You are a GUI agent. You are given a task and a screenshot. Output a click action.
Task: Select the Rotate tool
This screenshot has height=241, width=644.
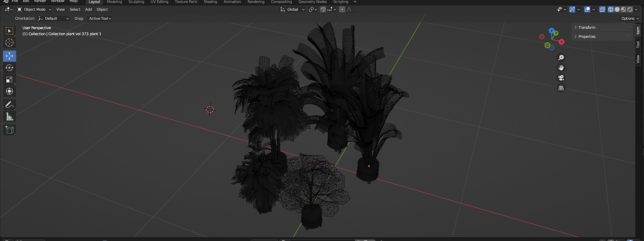pyautogui.click(x=10, y=68)
